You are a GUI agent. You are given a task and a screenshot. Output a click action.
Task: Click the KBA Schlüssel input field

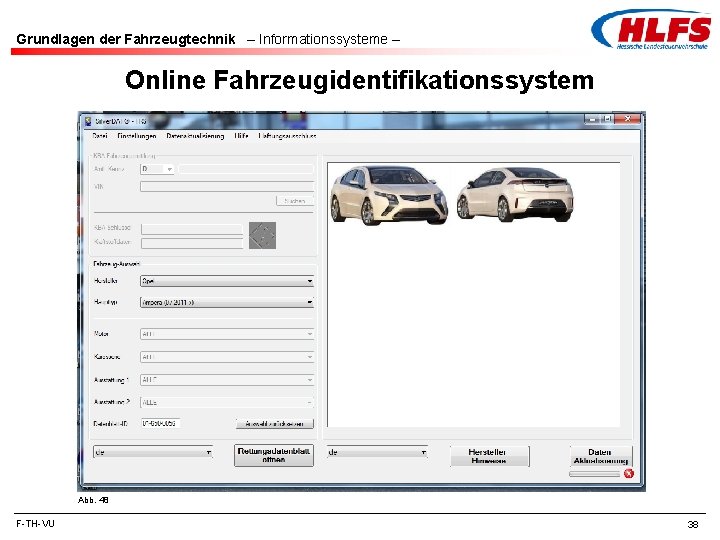pos(192,229)
